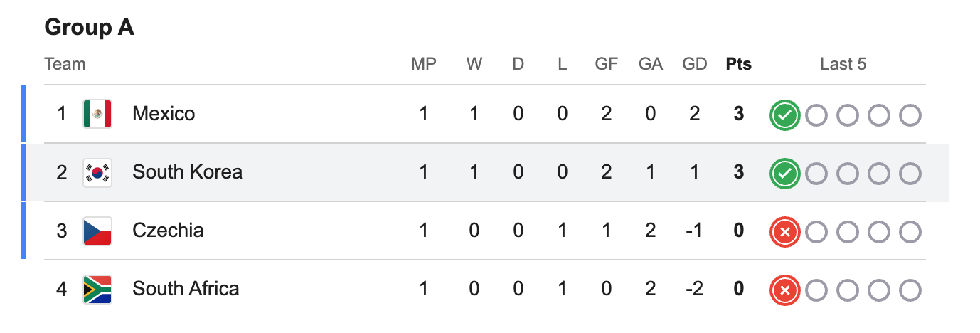Click the Group A heading

(x=90, y=27)
